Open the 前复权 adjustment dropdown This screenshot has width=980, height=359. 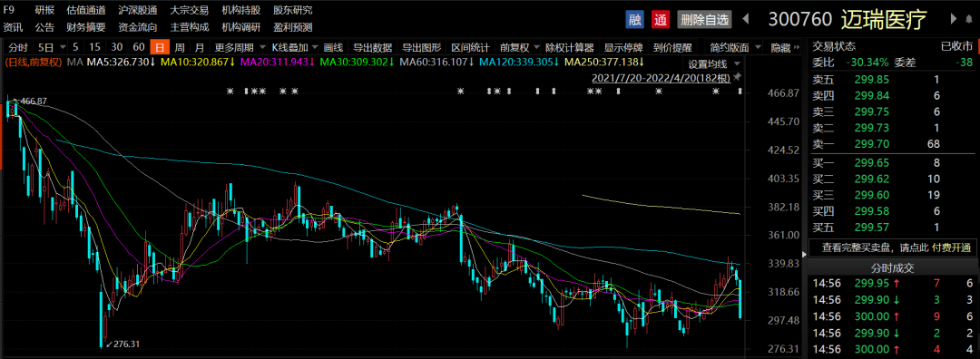tap(519, 47)
